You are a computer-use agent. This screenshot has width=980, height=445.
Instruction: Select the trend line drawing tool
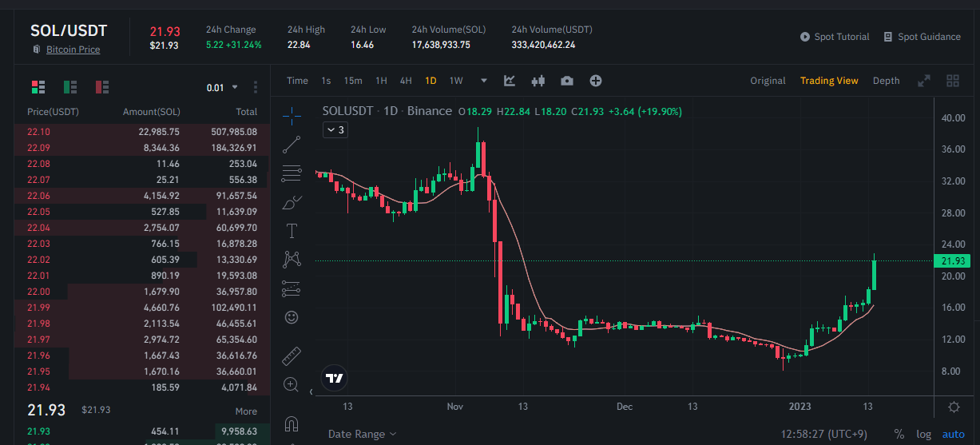pyautogui.click(x=292, y=145)
